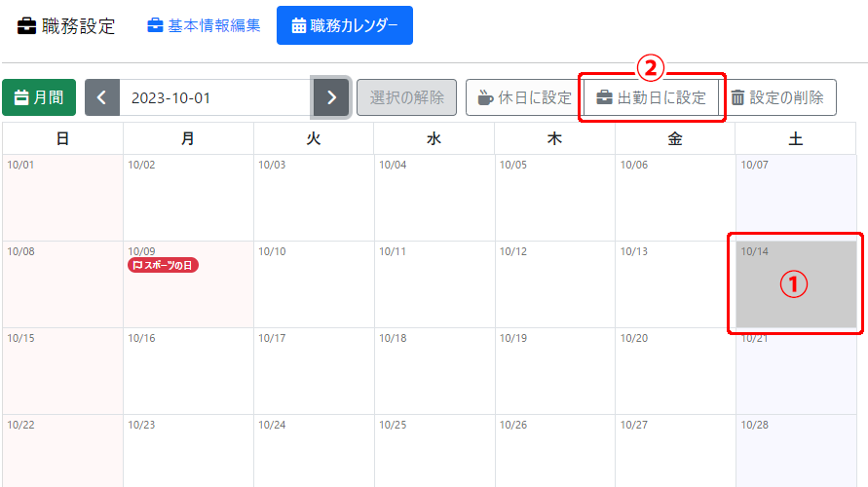Viewport: 868px width, 487px height.
Task: Go to next month with right chevron
Action: click(x=331, y=98)
